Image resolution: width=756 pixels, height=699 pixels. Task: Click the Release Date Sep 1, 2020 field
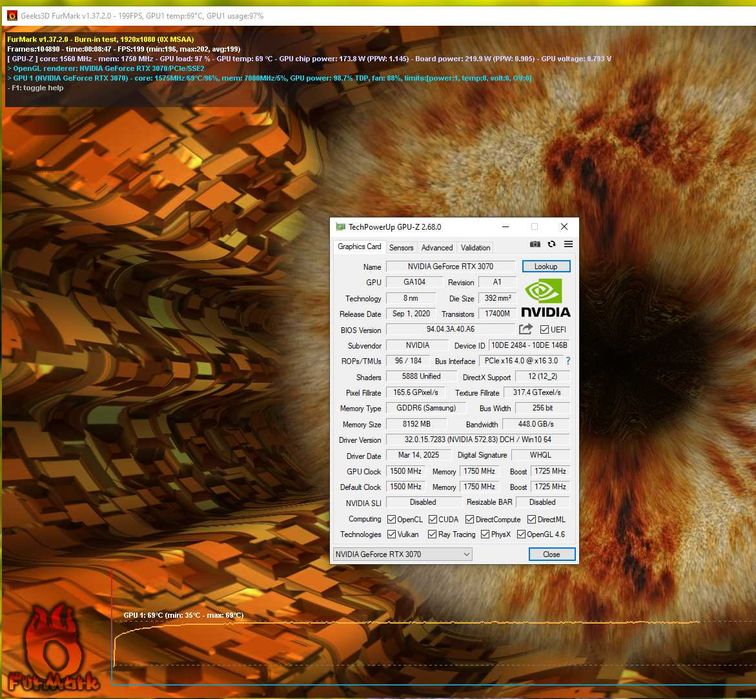coord(411,314)
